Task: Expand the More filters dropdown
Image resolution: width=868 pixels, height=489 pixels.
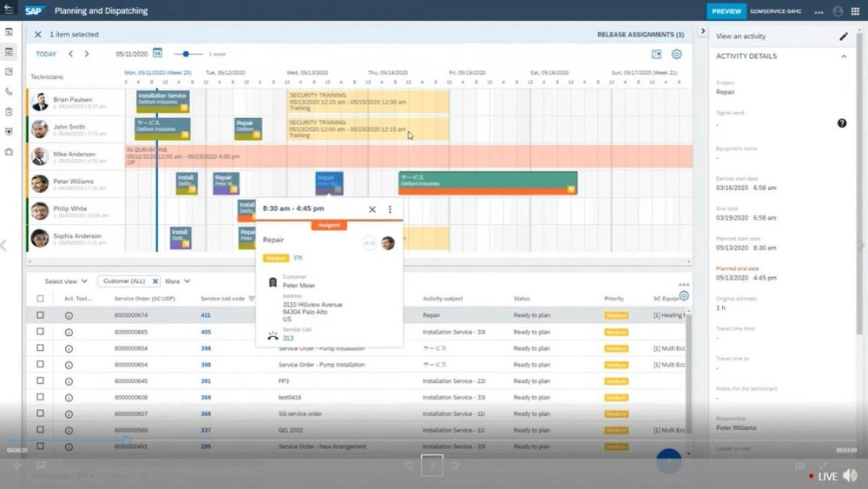Action: click(x=177, y=281)
